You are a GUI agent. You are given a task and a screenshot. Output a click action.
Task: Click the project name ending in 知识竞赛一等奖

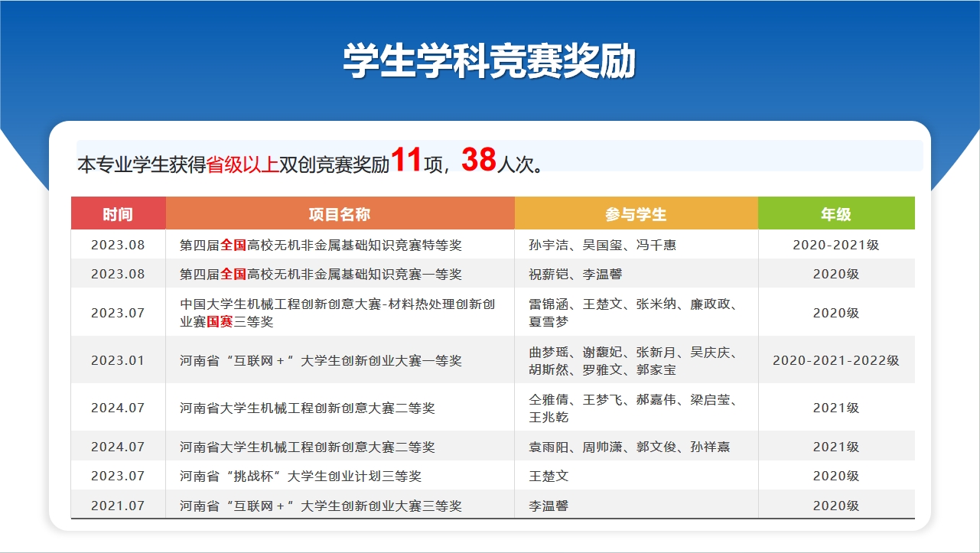coord(321,274)
